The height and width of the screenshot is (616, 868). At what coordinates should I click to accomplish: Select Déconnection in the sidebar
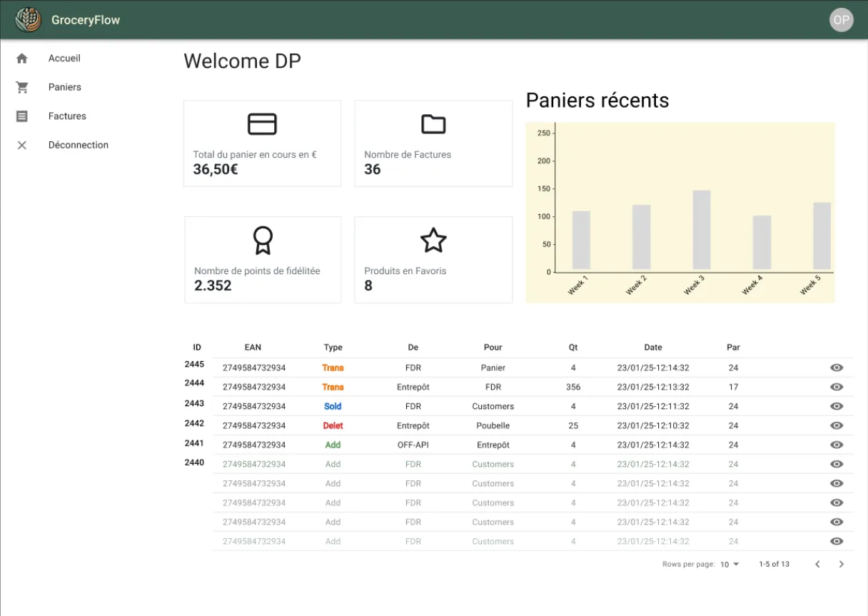point(79,145)
